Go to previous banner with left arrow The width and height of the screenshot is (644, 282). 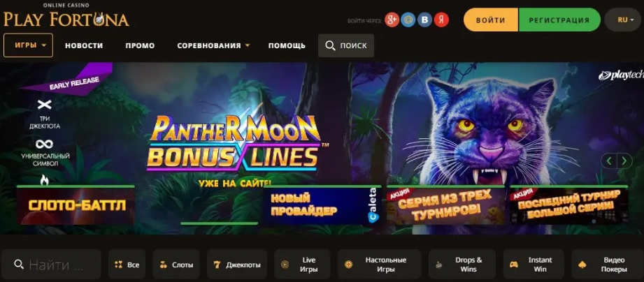point(608,161)
